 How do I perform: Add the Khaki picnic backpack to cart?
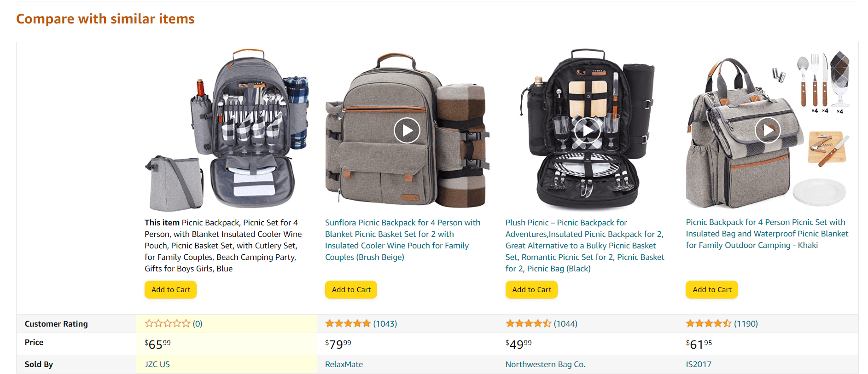click(712, 289)
